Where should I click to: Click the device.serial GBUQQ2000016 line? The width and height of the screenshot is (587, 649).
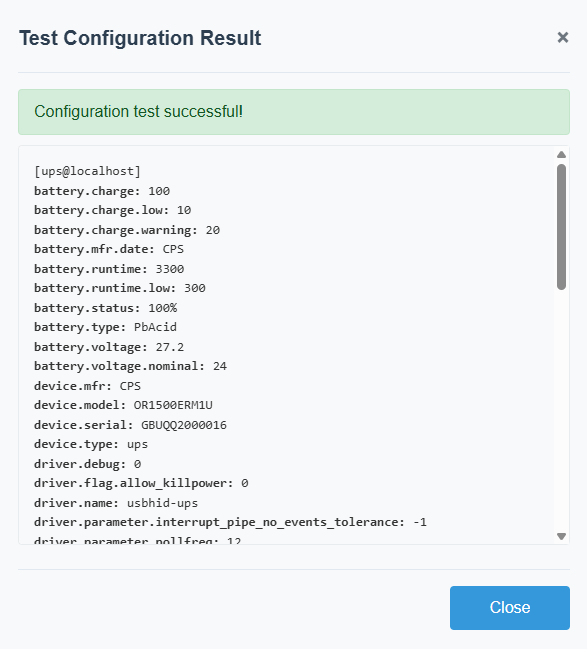(x=130, y=425)
